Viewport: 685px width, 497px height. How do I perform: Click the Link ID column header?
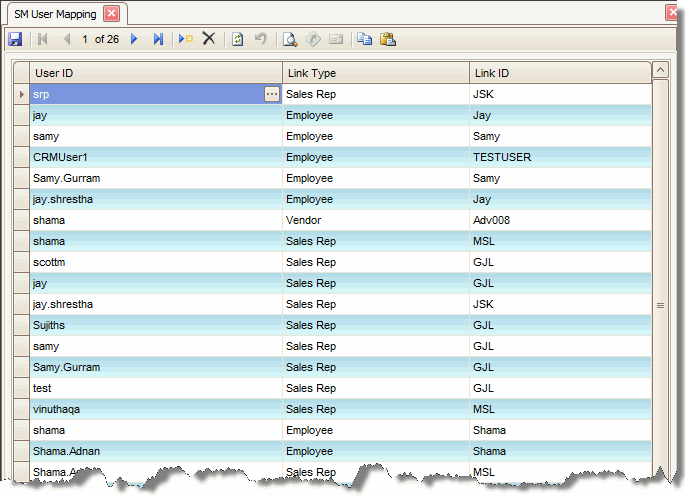coord(560,73)
